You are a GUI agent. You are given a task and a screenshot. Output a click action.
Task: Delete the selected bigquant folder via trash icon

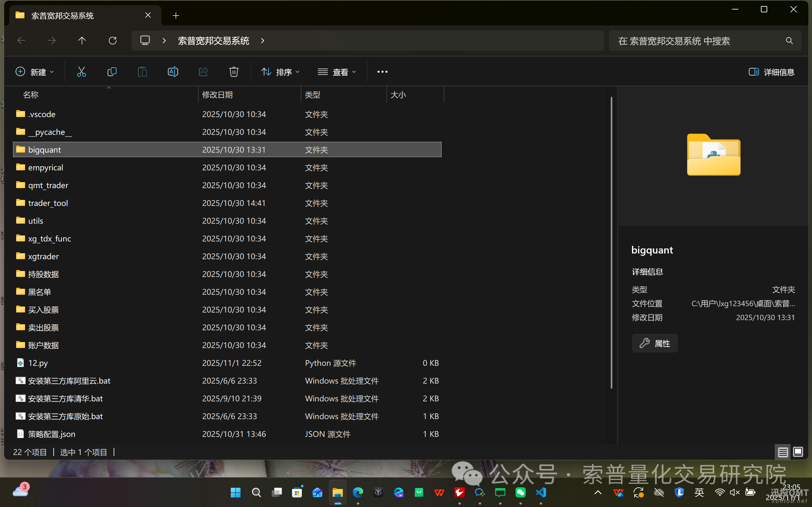[x=234, y=71]
